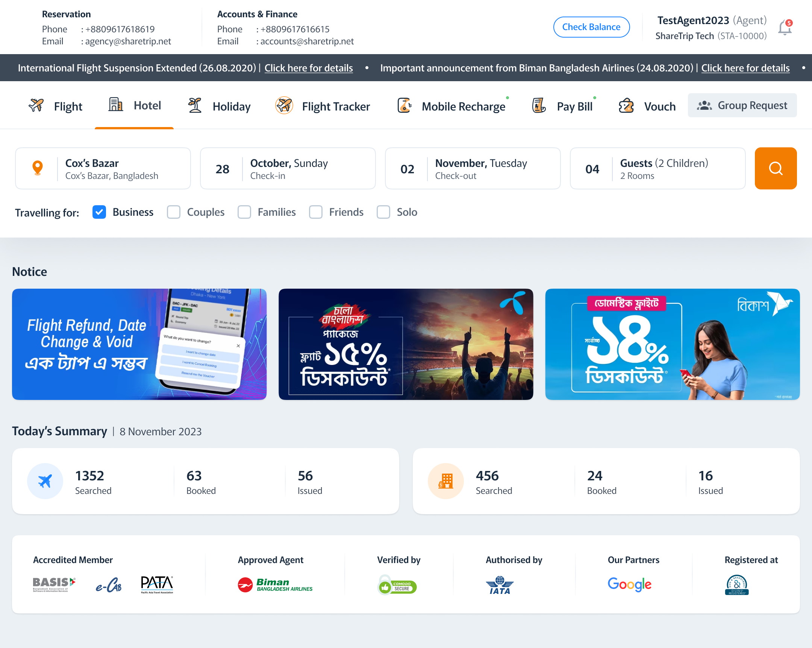Click the 16 Issued hotels stat
The height and width of the screenshot is (648, 812).
(x=710, y=481)
